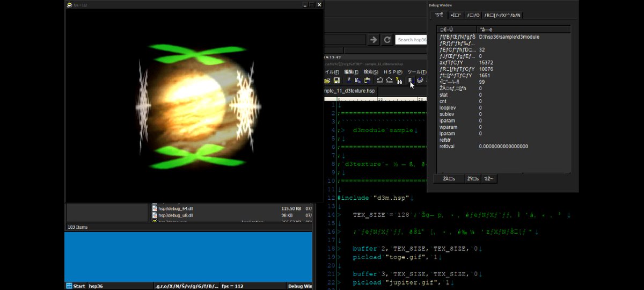Click the compile and run icon under the cursor

[x=411, y=81]
